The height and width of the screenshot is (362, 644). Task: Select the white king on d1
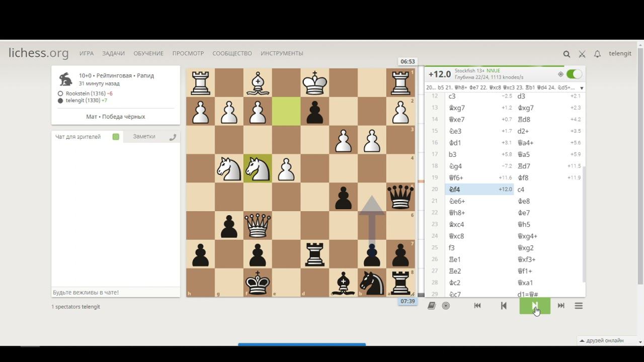(315, 82)
